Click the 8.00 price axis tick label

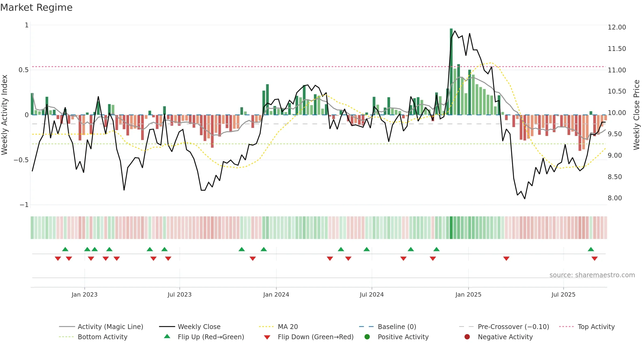click(x=615, y=198)
